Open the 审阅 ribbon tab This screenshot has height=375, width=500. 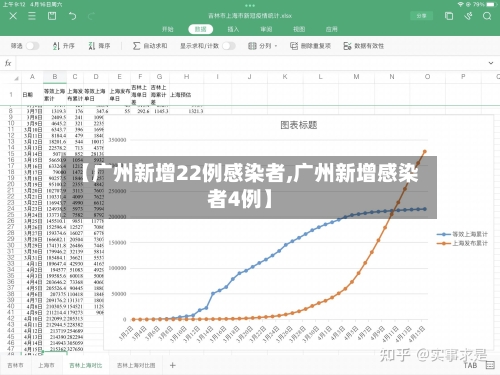(266, 29)
